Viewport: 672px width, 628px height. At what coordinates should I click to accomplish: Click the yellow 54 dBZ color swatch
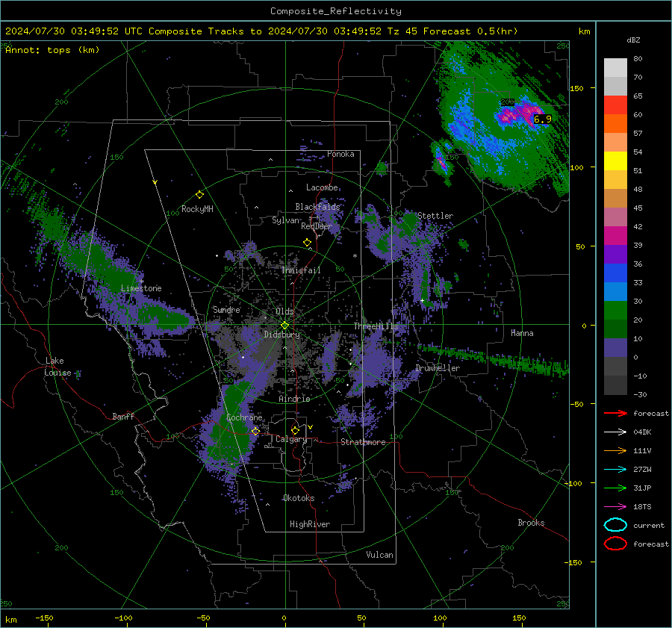(615, 161)
